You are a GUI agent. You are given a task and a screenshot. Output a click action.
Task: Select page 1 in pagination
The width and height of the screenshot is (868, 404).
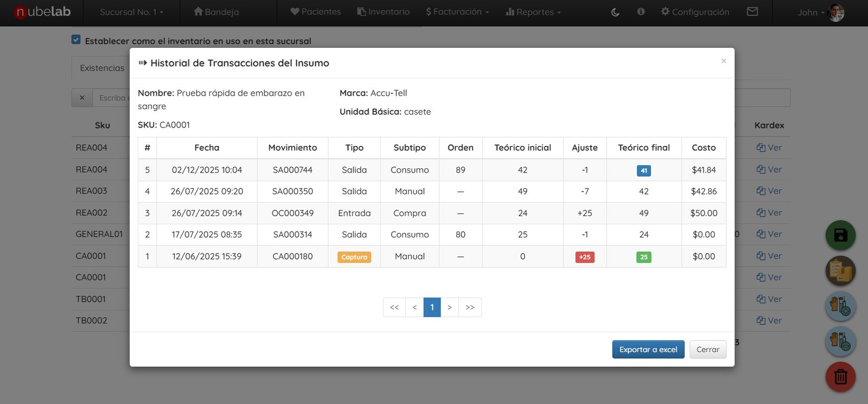(x=432, y=307)
